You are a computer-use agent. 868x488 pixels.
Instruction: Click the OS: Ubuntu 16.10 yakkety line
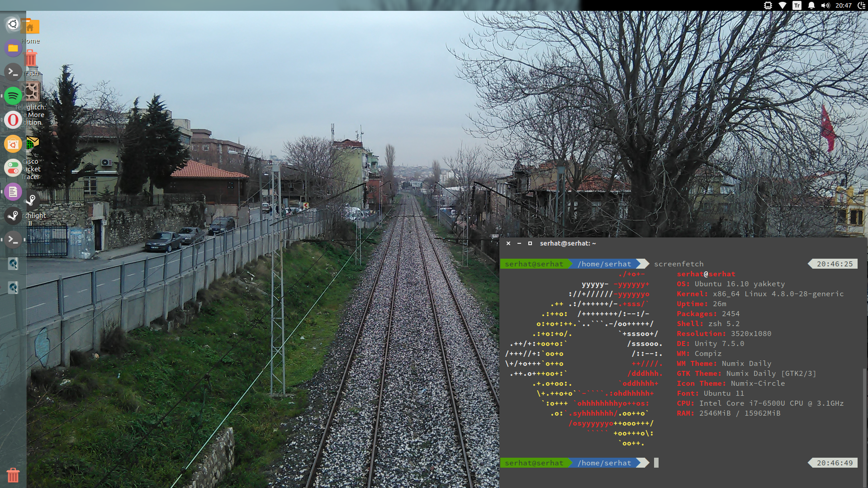tap(730, 284)
